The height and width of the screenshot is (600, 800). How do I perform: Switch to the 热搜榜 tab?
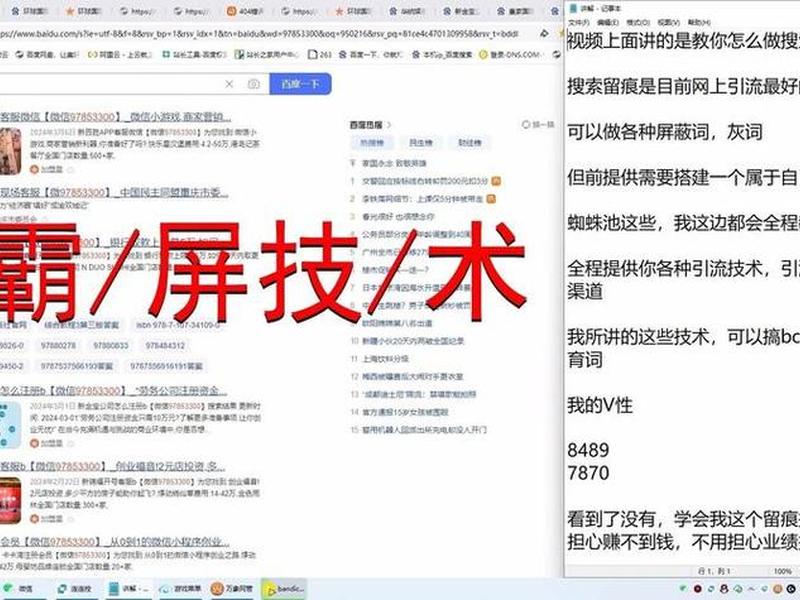point(372,143)
